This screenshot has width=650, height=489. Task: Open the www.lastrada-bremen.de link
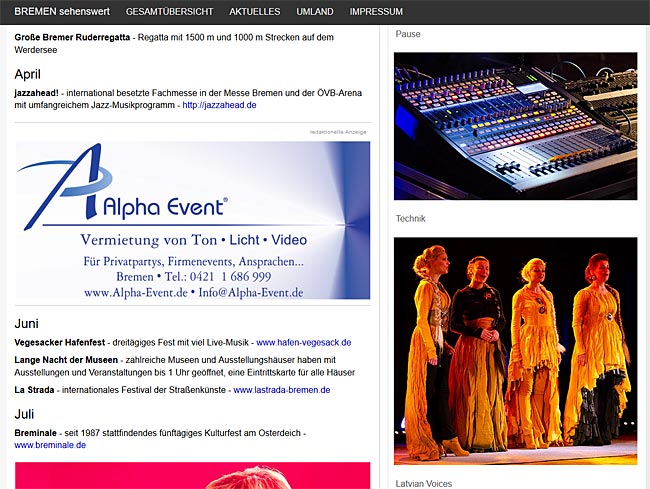click(x=282, y=390)
